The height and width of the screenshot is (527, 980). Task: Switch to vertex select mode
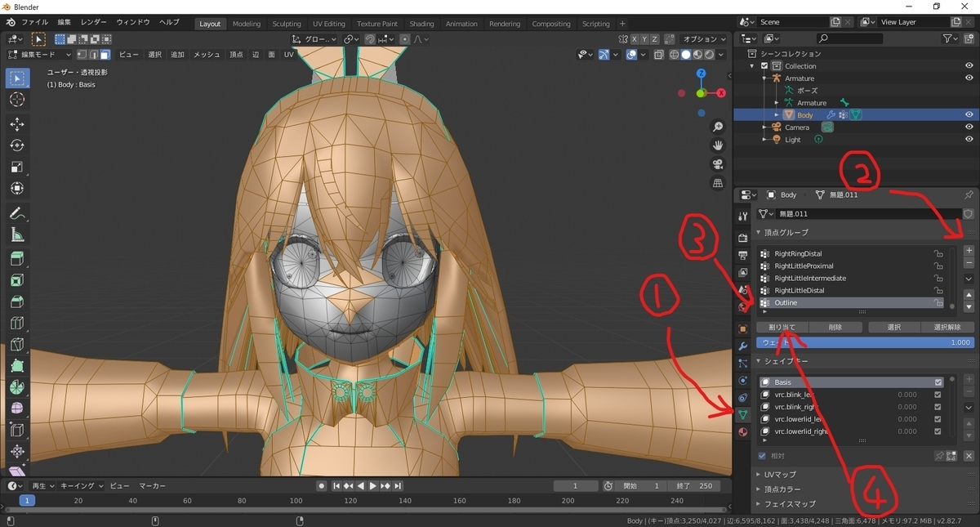coord(82,55)
